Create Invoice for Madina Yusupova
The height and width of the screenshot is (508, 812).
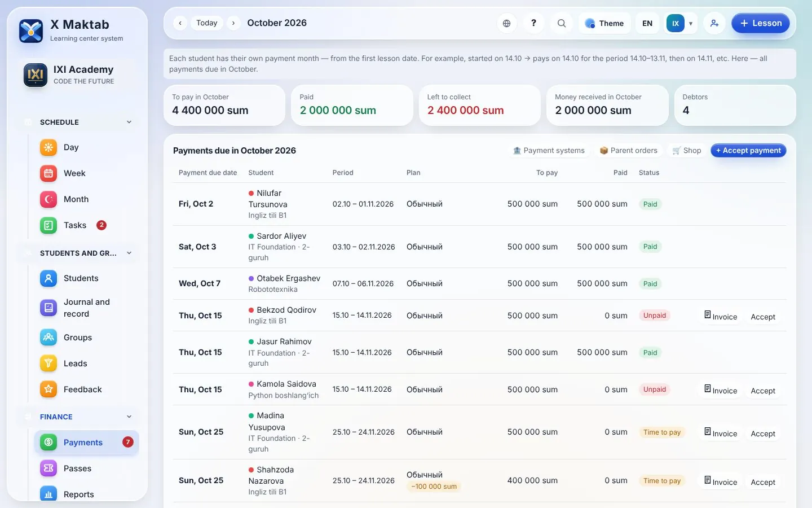click(x=721, y=433)
